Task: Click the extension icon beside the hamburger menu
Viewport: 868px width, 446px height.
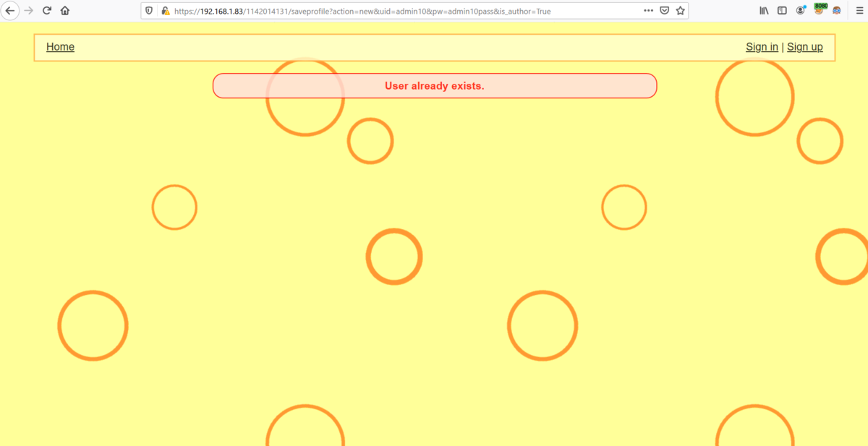Action: tap(837, 11)
